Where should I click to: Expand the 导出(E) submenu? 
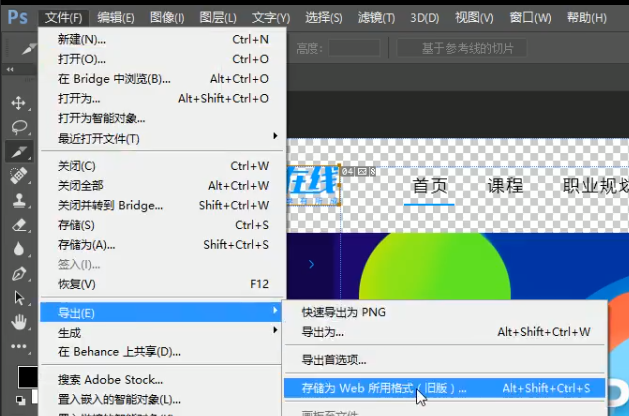click(161, 312)
